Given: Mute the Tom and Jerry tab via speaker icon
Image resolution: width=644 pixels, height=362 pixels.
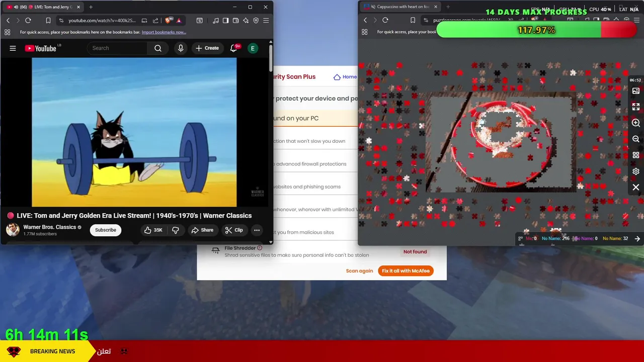Looking at the screenshot, I should [16, 7].
